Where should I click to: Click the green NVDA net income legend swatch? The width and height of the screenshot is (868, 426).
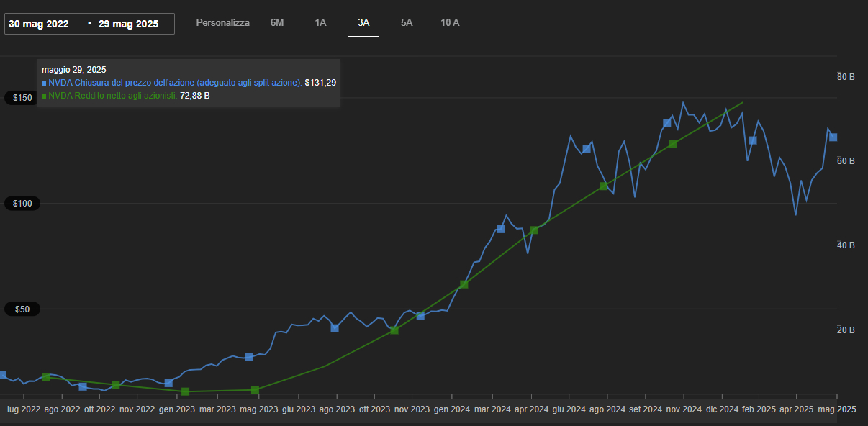pyautogui.click(x=44, y=96)
